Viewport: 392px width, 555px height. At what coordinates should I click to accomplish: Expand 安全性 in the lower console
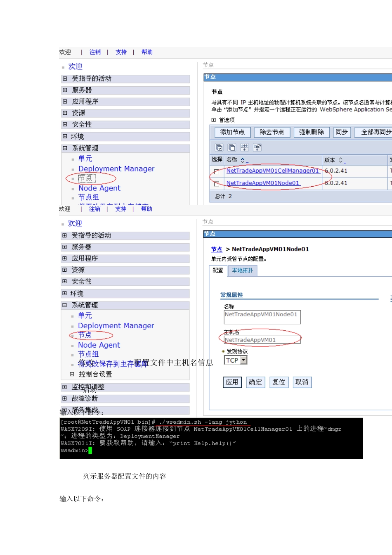click(64, 281)
